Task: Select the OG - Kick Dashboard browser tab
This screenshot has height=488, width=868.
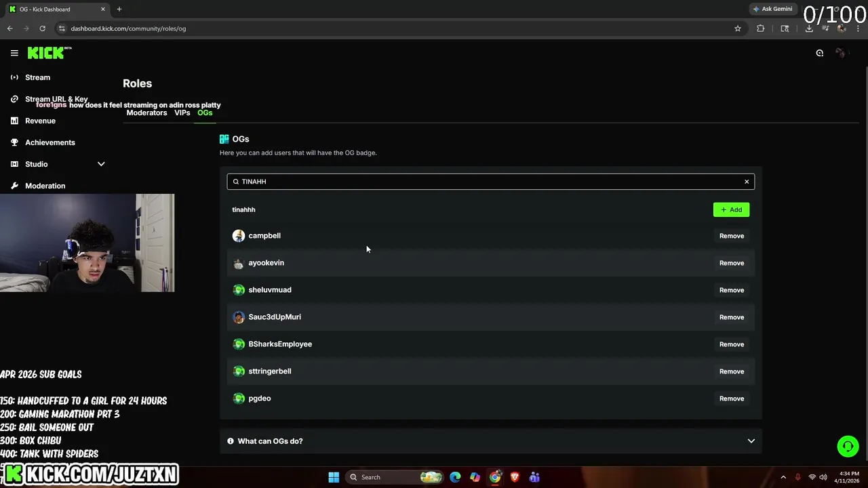Action: [58, 9]
